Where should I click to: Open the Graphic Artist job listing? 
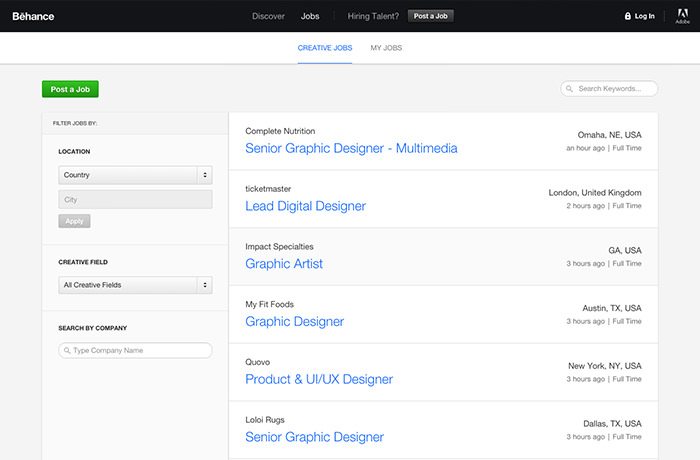pos(284,263)
